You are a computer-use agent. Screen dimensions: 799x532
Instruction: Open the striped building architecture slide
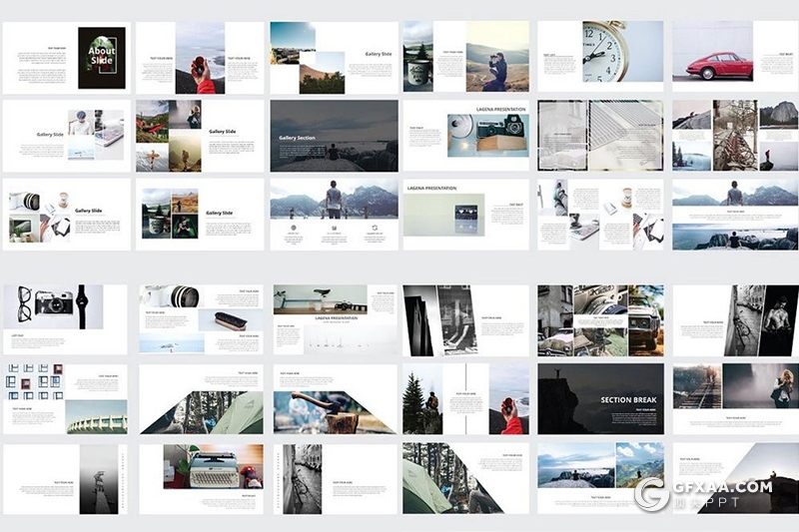[600, 136]
